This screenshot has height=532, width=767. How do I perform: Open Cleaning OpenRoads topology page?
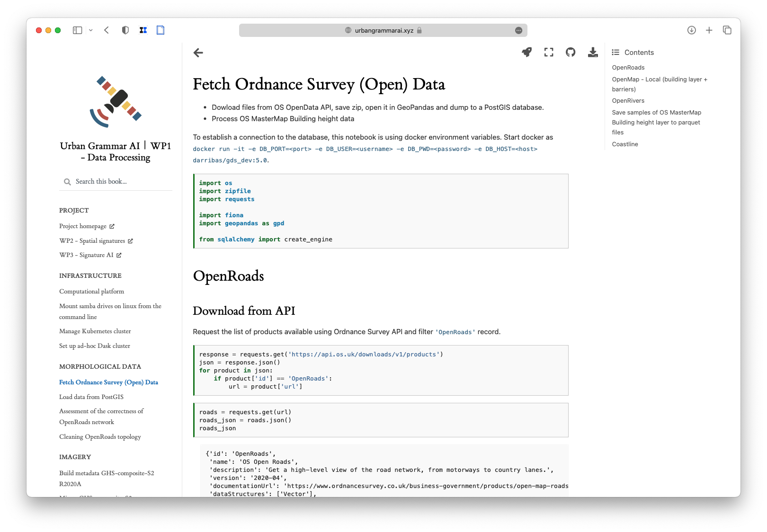(x=100, y=437)
